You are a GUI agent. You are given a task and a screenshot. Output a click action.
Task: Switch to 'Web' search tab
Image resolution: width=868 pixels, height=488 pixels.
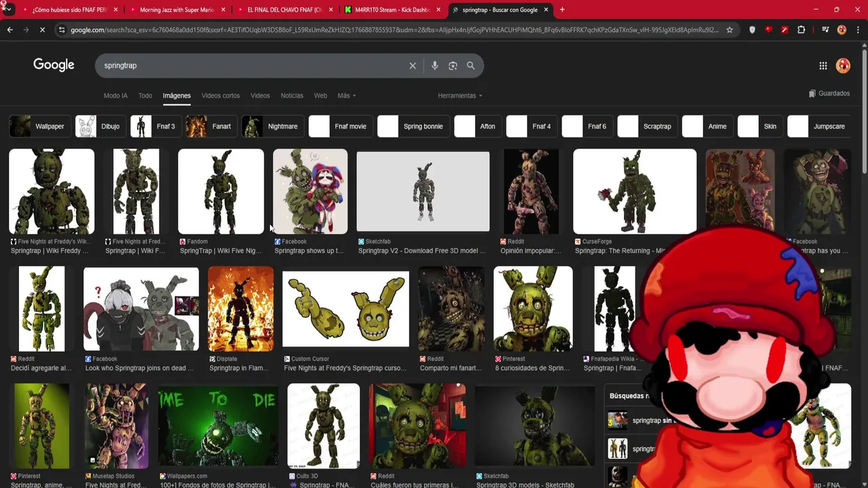coord(320,96)
